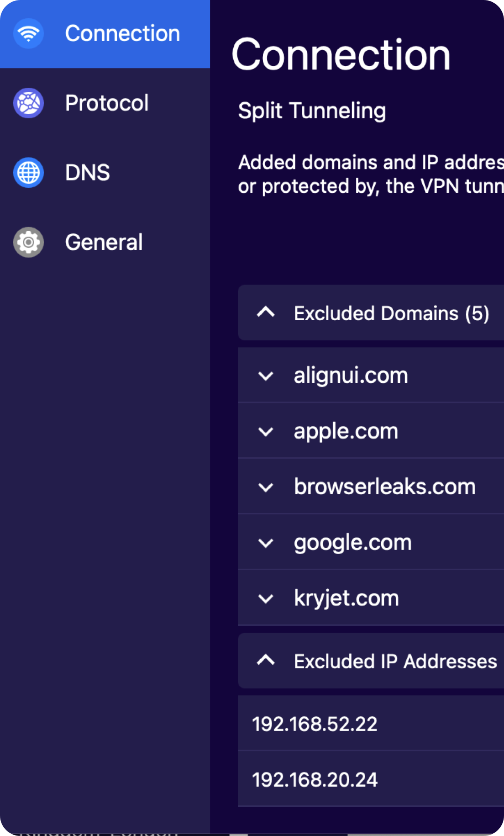Select the 192.168.20.24 IP entry
Viewport: 504px width, 836px height.
[x=315, y=780]
